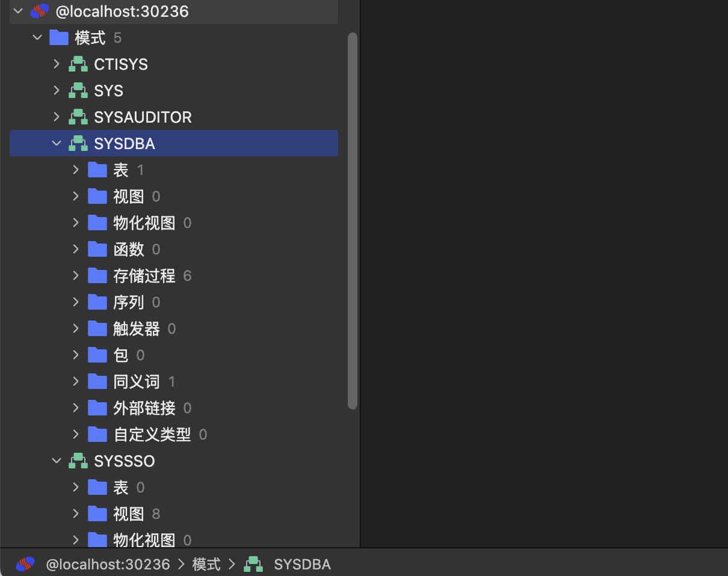Collapse the 模式 folder
728x576 pixels.
37,38
